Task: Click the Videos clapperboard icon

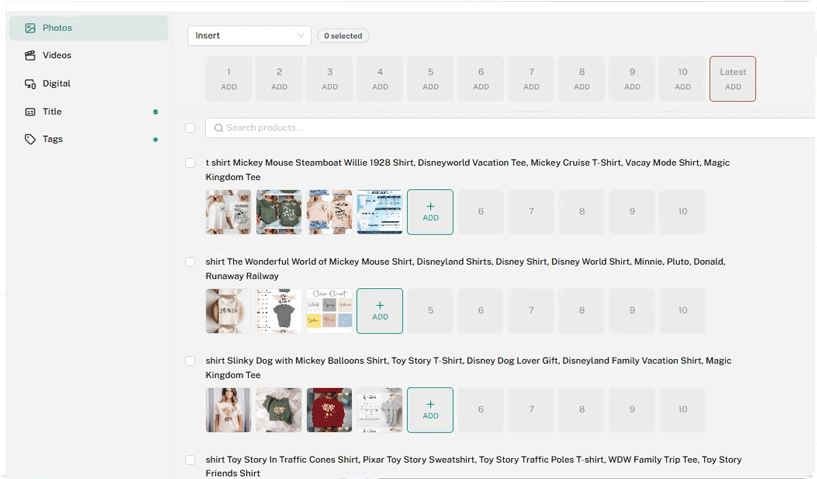Action: 30,55
